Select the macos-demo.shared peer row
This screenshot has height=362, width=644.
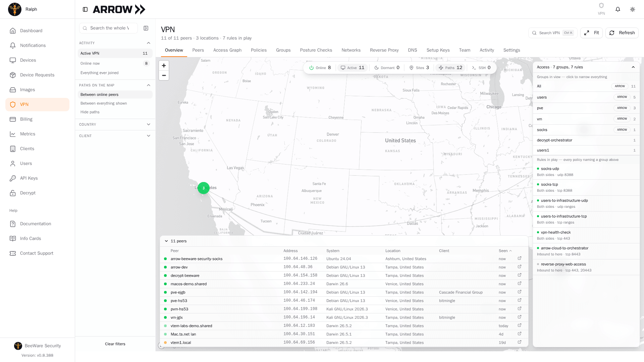point(344,284)
